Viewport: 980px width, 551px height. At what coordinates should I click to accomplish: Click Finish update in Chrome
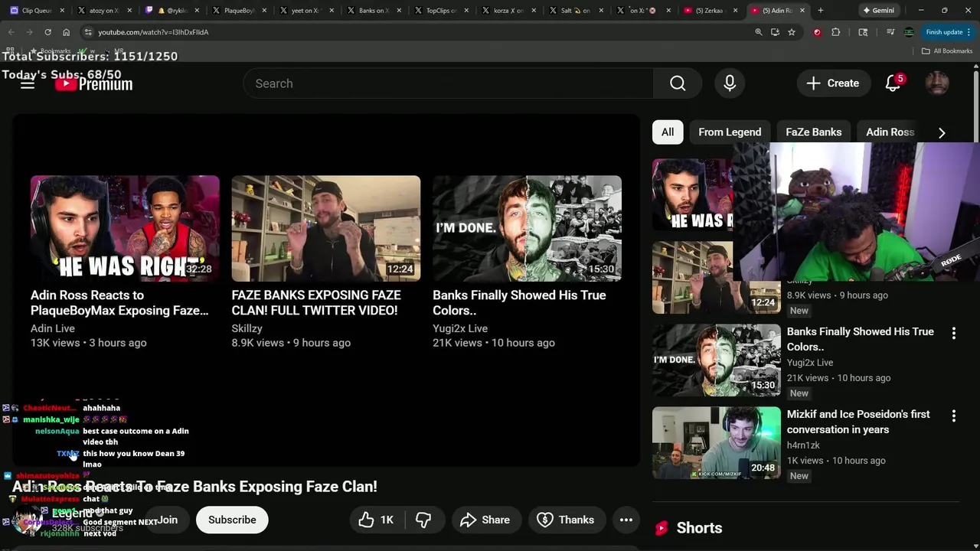pos(944,32)
